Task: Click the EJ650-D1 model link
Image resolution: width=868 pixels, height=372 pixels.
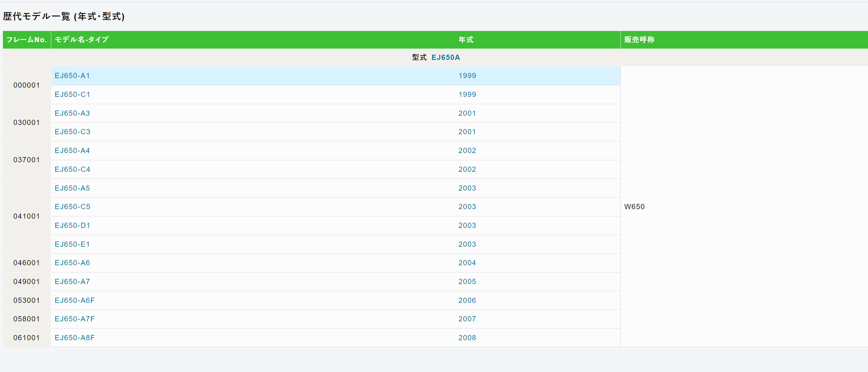Action: pyautogui.click(x=72, y=225)
